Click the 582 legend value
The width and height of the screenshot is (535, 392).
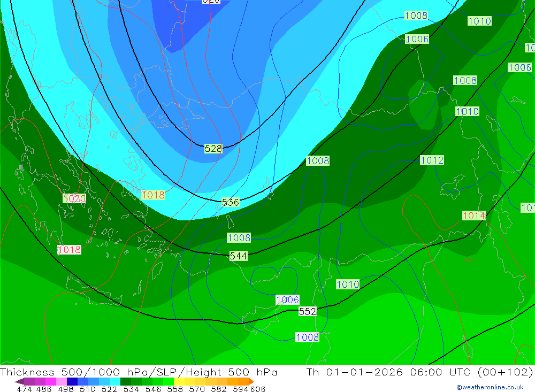219,389
